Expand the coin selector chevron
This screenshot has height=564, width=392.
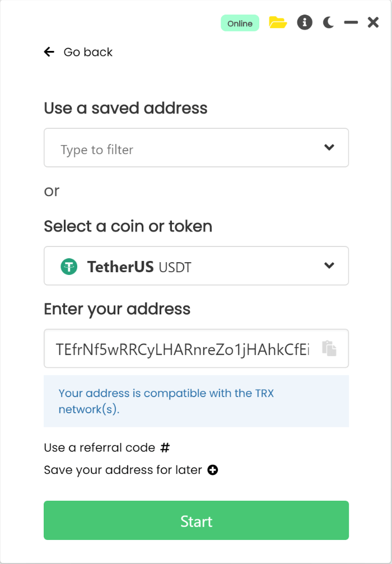329,265
